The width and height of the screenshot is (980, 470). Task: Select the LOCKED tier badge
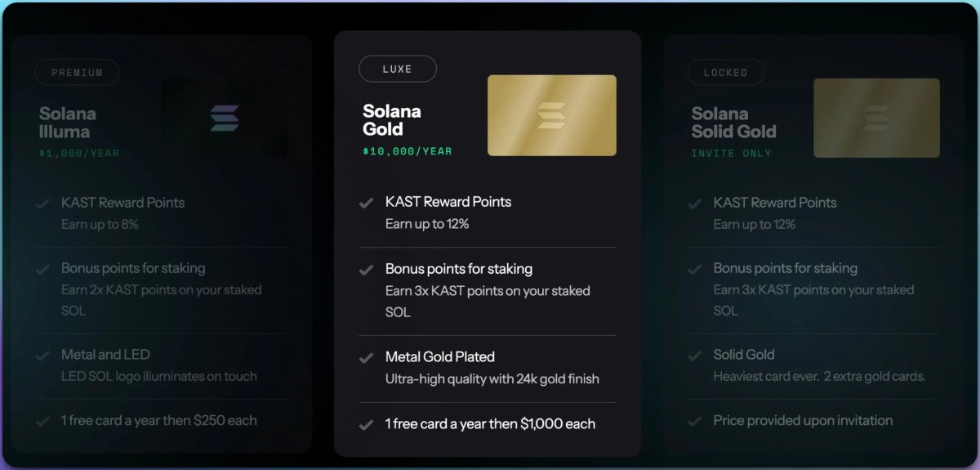pos(725,73)
